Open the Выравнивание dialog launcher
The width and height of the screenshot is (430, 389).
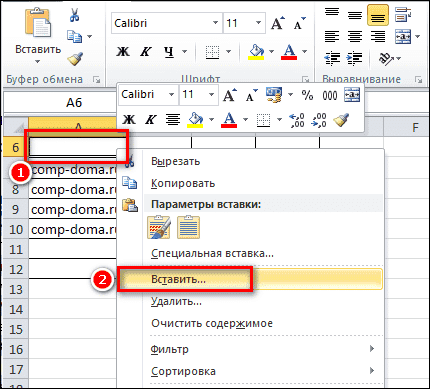coord(419,79)
